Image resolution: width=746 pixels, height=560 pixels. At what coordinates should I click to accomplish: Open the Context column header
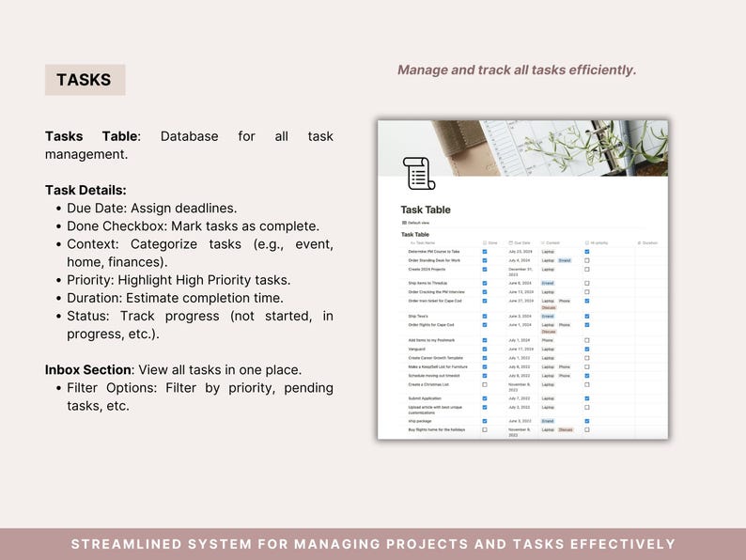[551, 242]
